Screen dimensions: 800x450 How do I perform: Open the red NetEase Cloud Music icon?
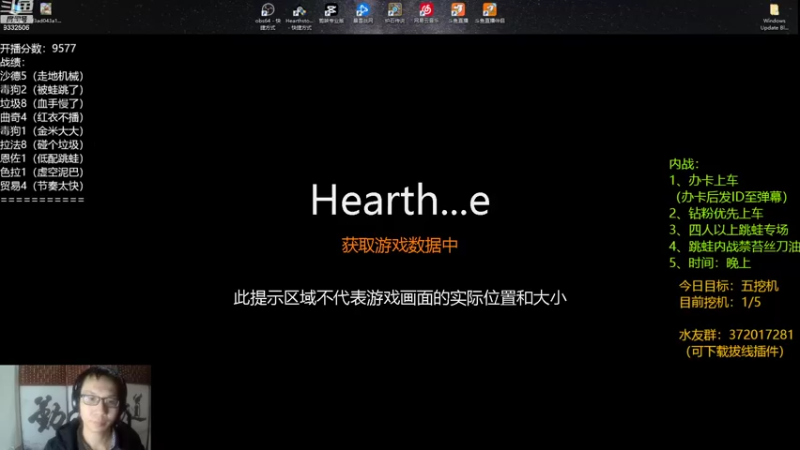pos(426,13)
